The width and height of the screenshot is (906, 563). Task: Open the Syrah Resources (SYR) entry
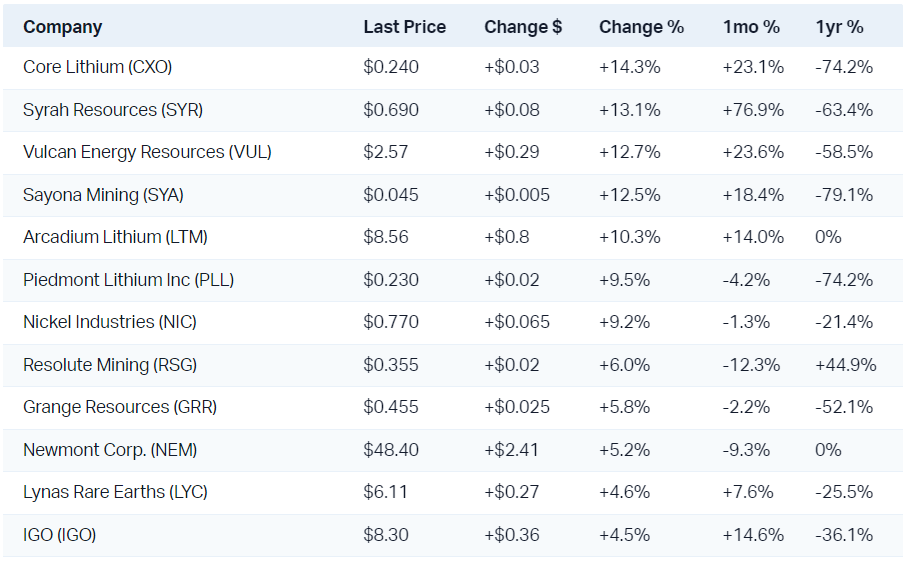click(104, 110)
